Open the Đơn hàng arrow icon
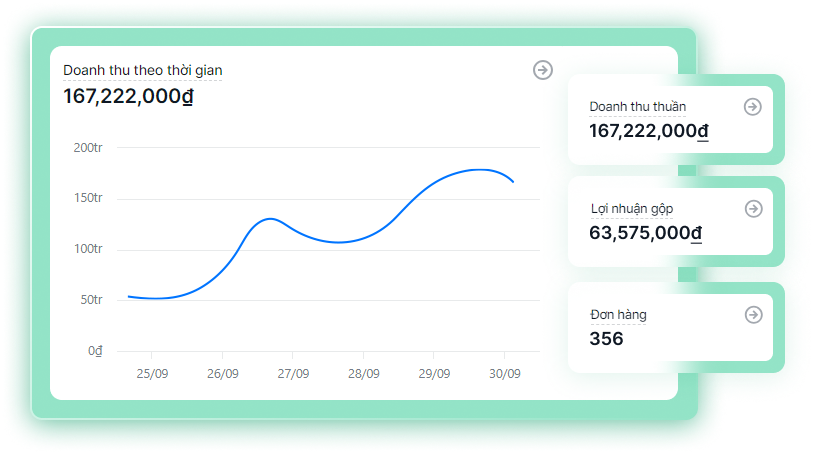The width and height of the screenshot is (815, 454). pyautogui.click(x=753, y=315)
